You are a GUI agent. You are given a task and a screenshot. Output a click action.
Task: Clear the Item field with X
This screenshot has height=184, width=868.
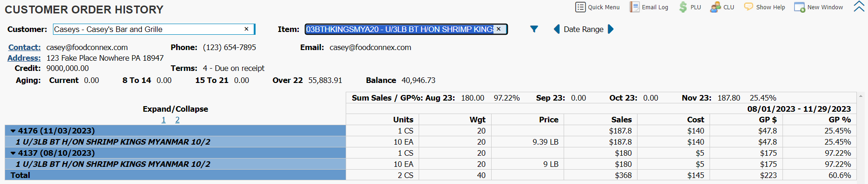point(499,29)
